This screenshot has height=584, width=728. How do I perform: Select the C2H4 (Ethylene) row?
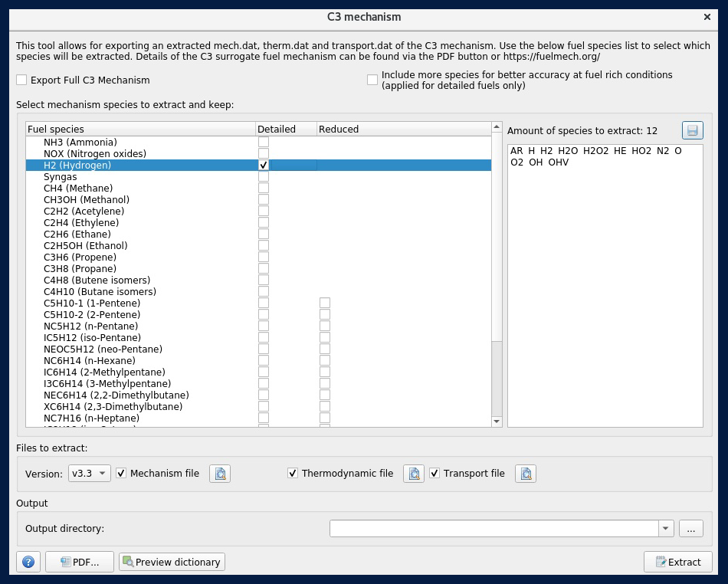click(x=258, y=223)
